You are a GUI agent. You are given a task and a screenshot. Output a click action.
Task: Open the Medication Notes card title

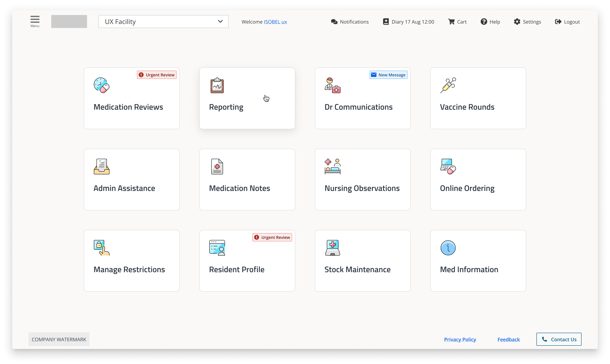click(x=239, y=188)
